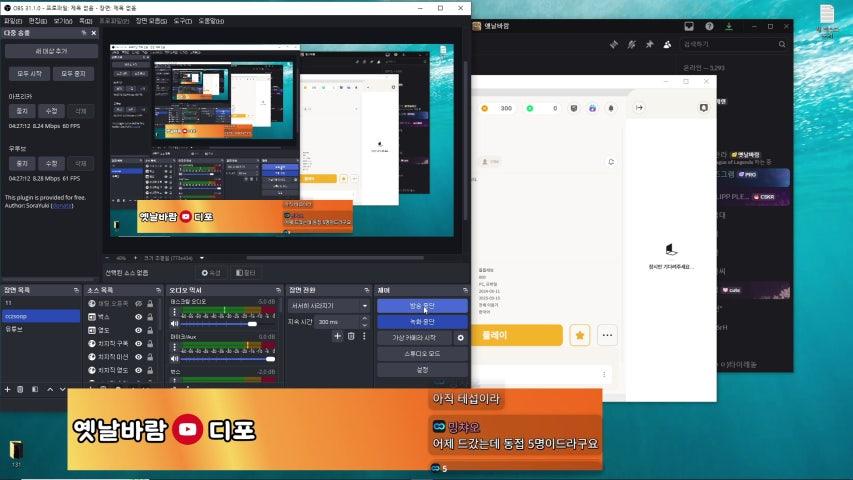The height and width of the screenshot is (480, 853).
Task: Delete the scene transition with trash icon
Action: [x=351, y=336]
